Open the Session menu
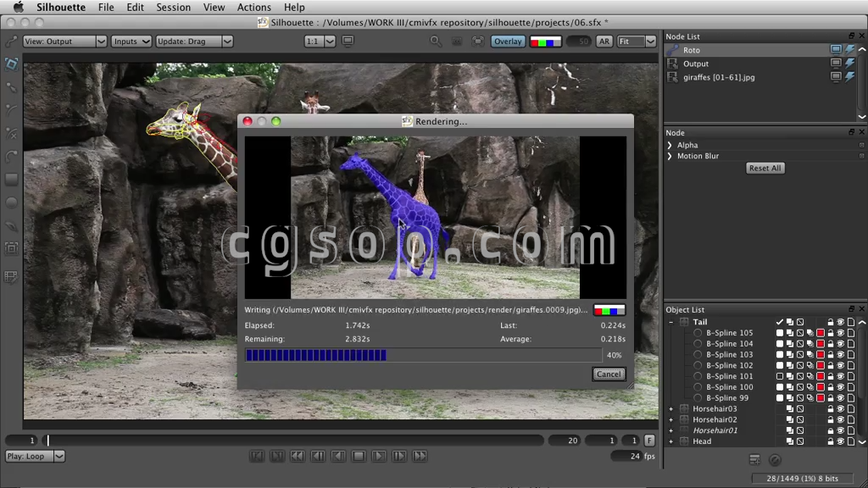This screenshot has width=868, height=488. coord(173,7)
